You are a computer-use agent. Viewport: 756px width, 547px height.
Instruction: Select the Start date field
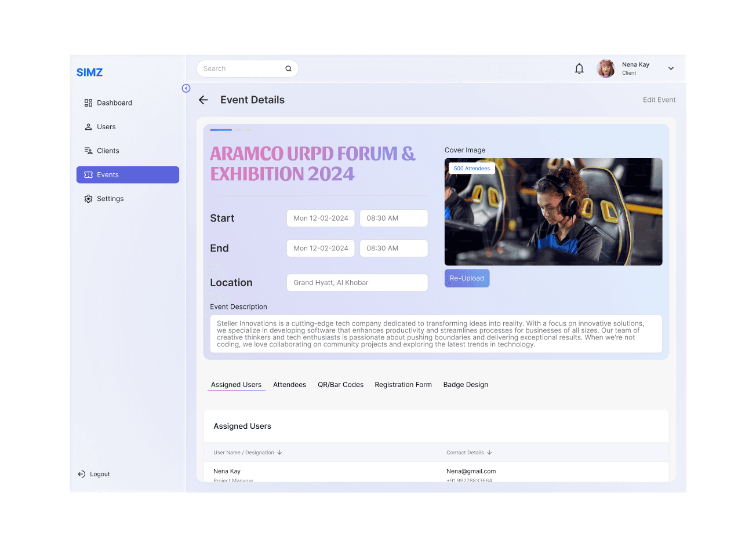click(321, 218)
